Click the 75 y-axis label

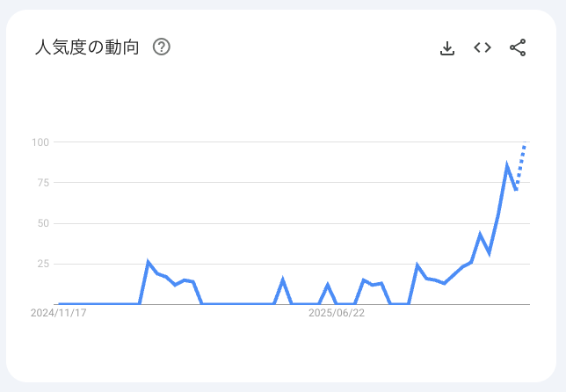click(42, 183)
